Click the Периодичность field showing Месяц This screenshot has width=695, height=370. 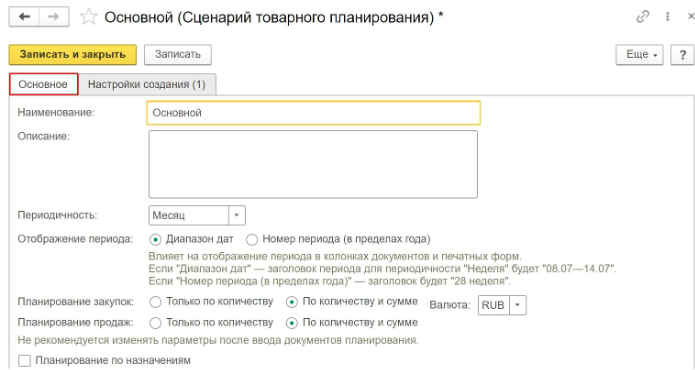(189, 215)
